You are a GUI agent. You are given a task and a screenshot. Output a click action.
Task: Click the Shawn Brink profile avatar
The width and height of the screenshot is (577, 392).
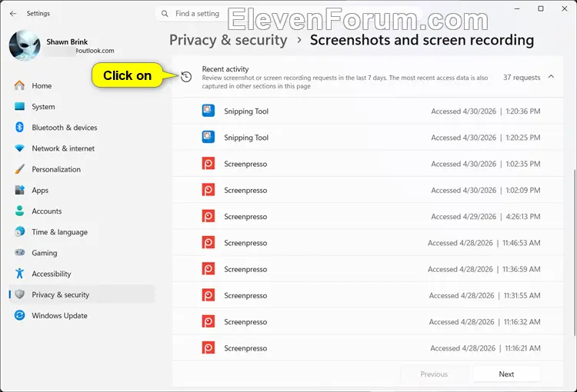25,45
